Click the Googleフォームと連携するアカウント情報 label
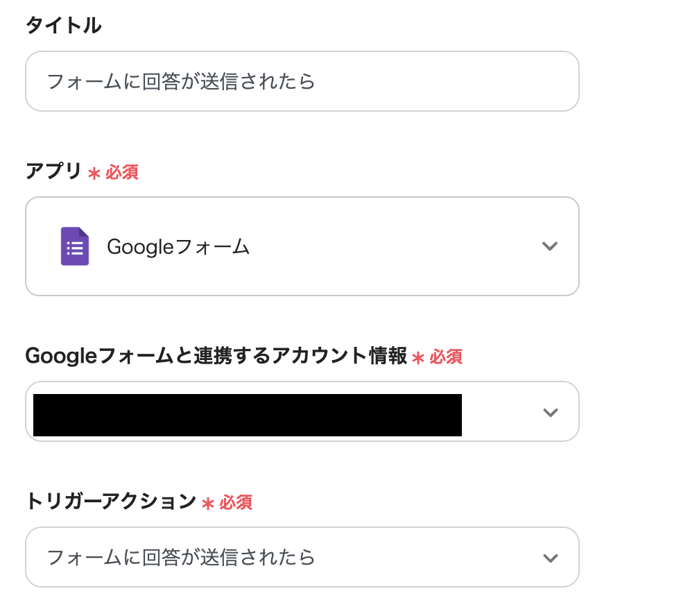Viewport: 681px width, 616px height. tap(216, 356)
